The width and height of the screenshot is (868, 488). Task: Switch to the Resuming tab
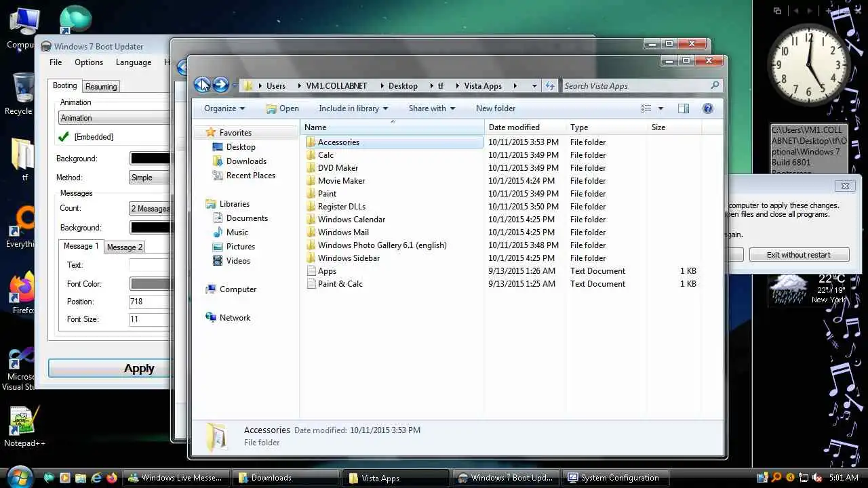pyautogui.click(x=101, y=87)
